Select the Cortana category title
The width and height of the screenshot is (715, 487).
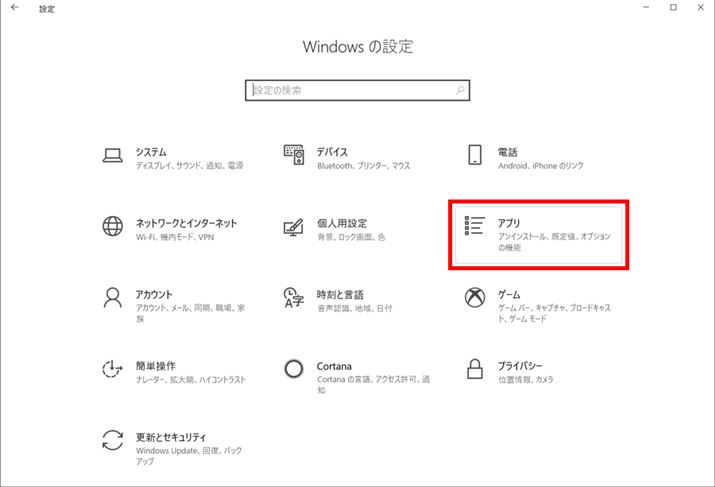click(x=334, y=366)
